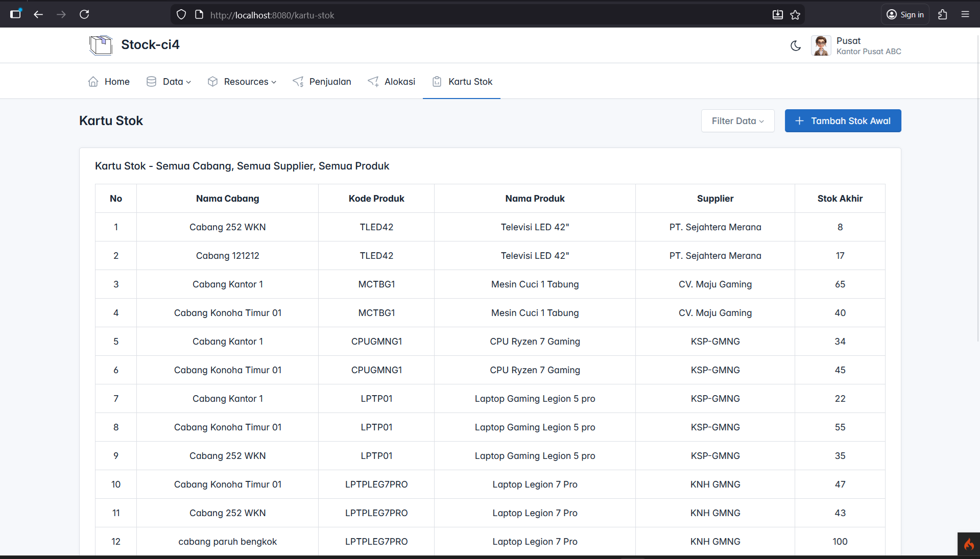Toggle dark mode moon icon
The image size is (980, 559).
(x=796, y=45)
